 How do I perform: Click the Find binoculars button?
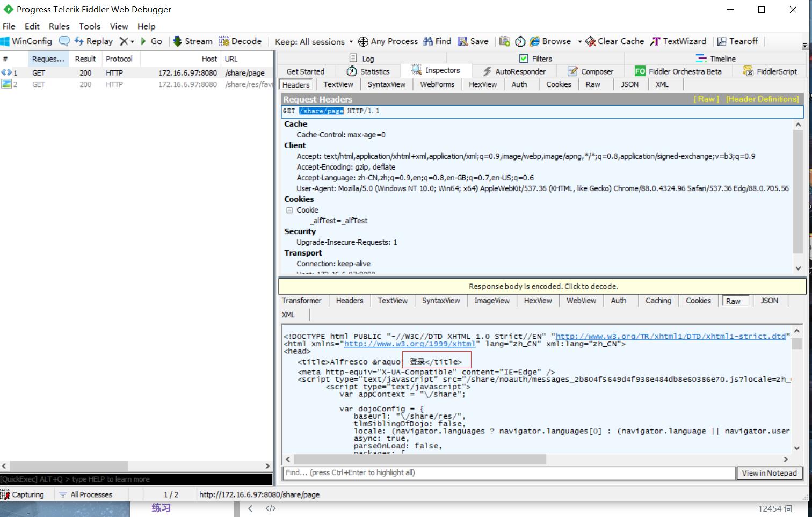click(x=437, y=41)
